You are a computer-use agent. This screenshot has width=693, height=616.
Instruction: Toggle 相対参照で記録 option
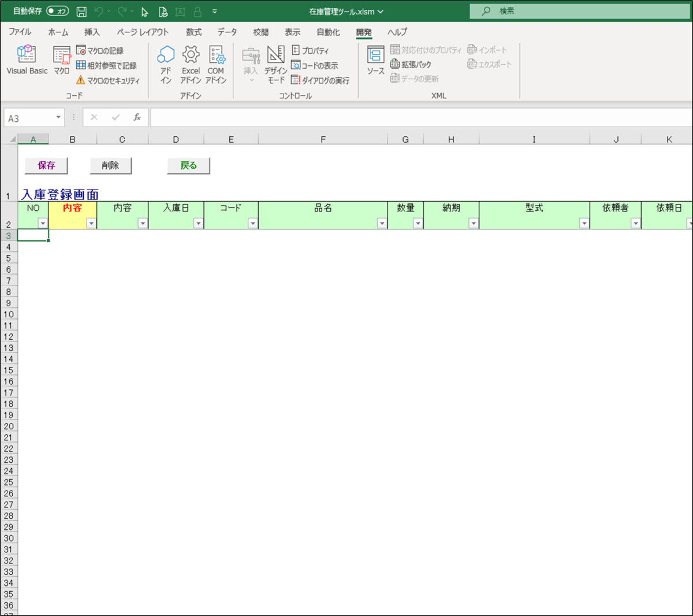click(106, 65)
